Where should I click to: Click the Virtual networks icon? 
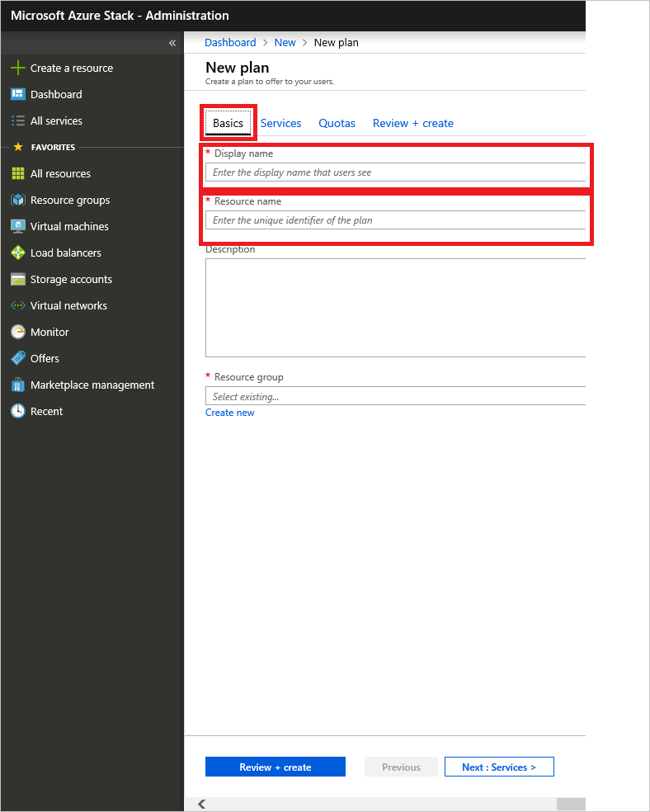pos(18,305)
